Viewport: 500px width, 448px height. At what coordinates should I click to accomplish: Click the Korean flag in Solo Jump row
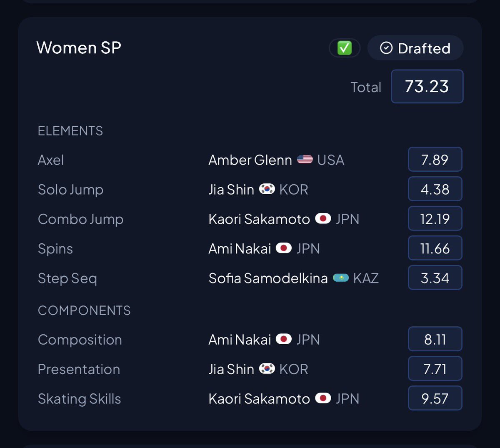pos(267,189)
